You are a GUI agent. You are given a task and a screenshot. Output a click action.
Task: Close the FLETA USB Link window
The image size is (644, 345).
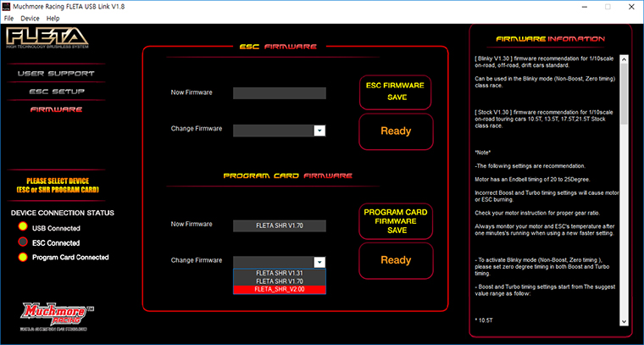coord(630,7)
